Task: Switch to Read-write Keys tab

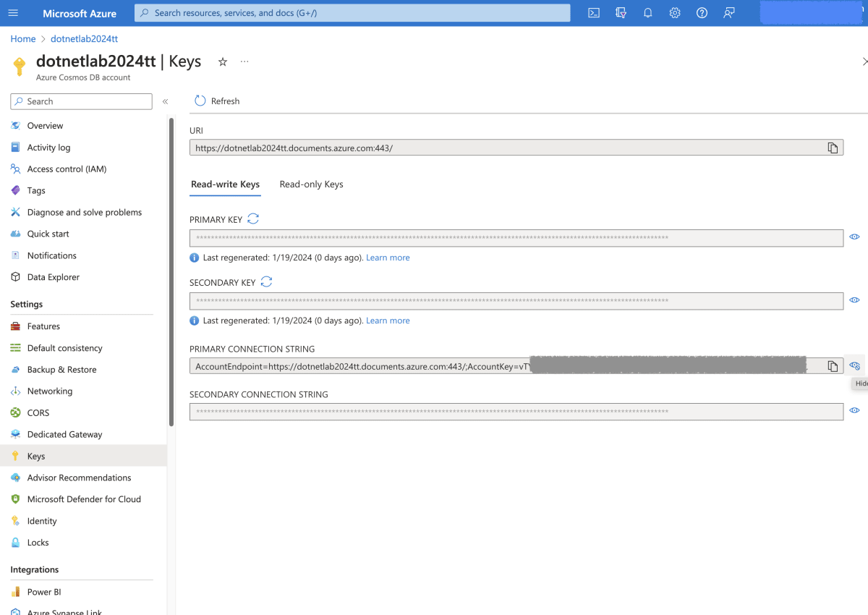Action: [x=225, y=184]
